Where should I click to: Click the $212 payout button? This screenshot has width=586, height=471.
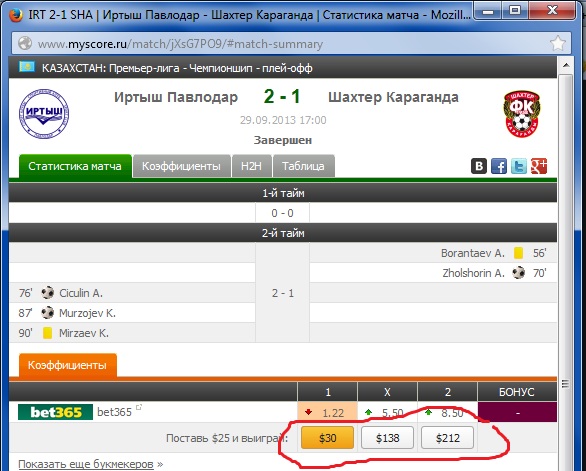pyautogui.click(x=447, y=438)
